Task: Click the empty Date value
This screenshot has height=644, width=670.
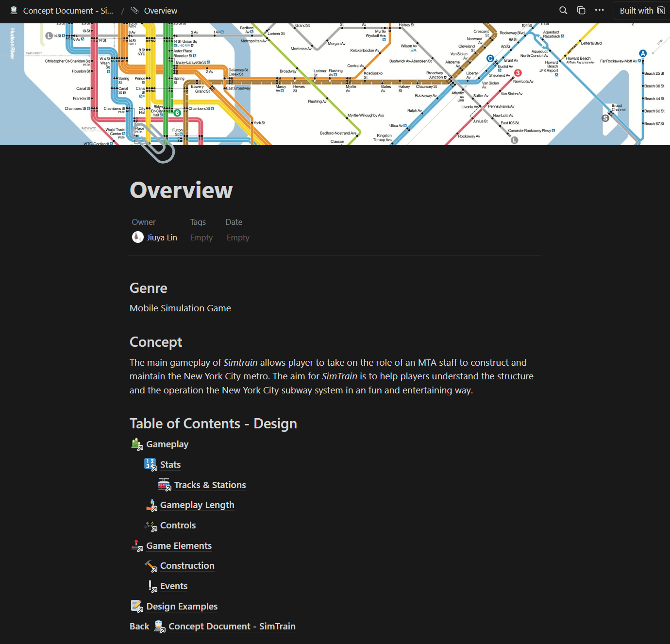Action: click(238, 237)
